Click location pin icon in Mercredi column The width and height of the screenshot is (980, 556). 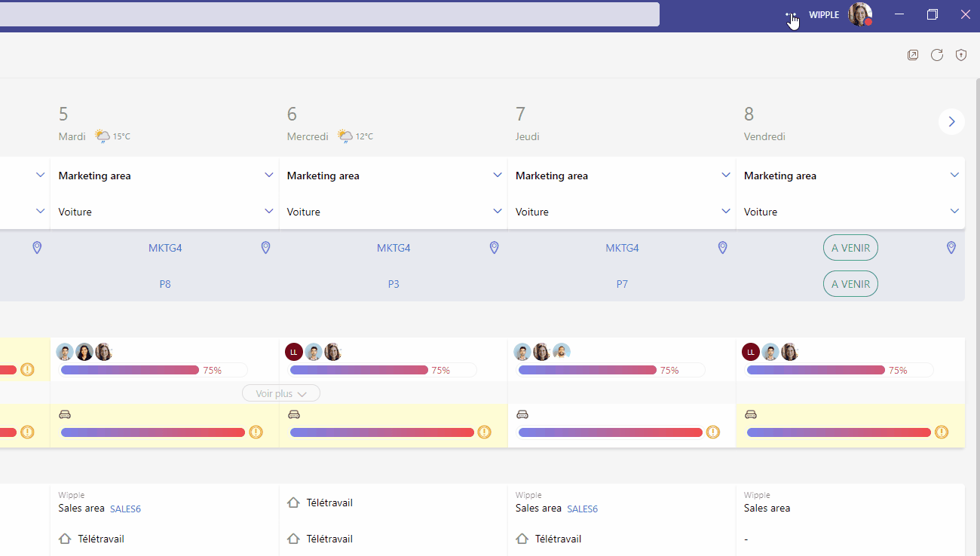click(495, 248)
